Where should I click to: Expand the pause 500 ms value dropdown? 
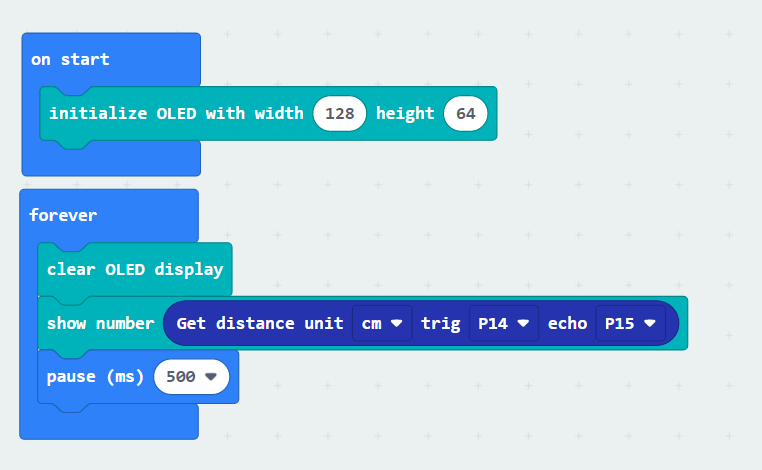click(x=191, y=377)
